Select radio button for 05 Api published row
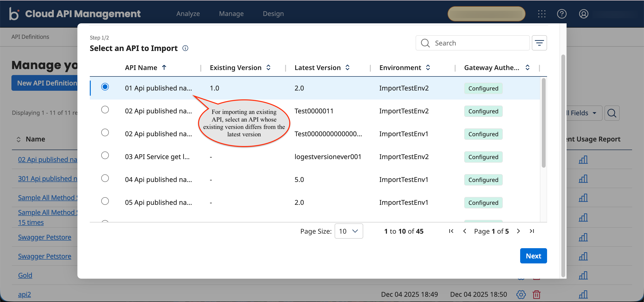 (x=105, y=201)
